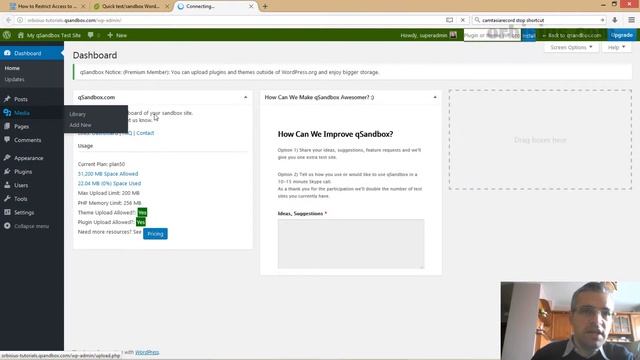Click the browser downloads arrow icon
The image size is (640, 360).
pos(615,20)
